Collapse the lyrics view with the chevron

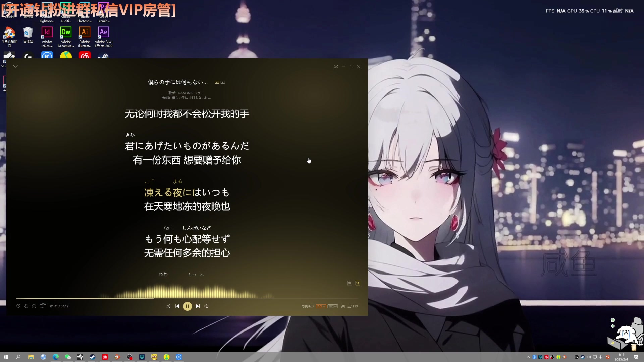[15, 66]
